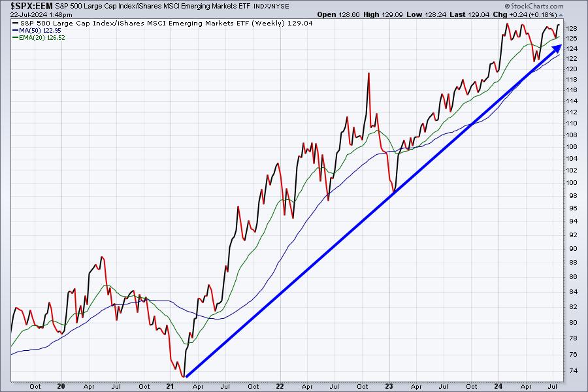Click the year 21 label on the time axis
Viewport: 588px width, 392px height.
(x=170, y=386)
